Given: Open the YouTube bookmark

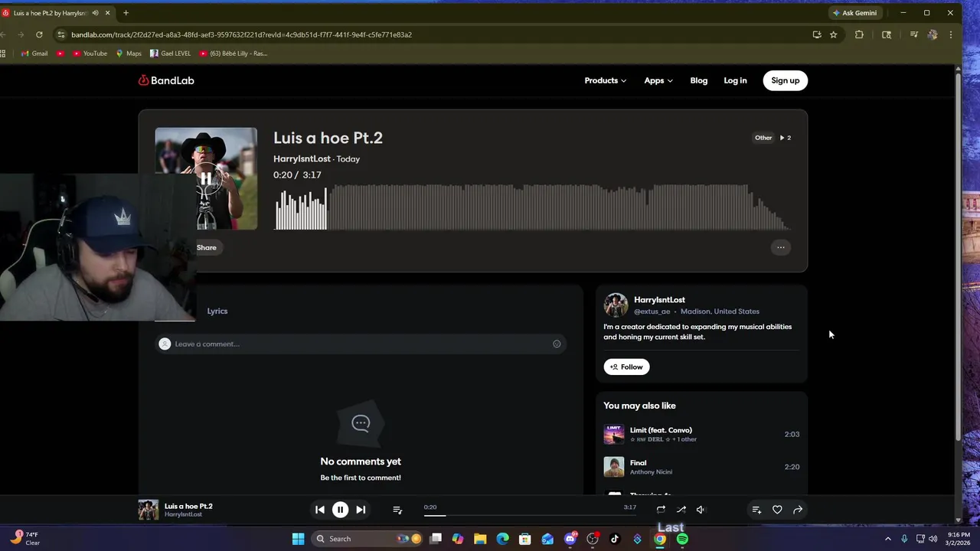Looking at the screenshot, I should [x=90, y=54].
